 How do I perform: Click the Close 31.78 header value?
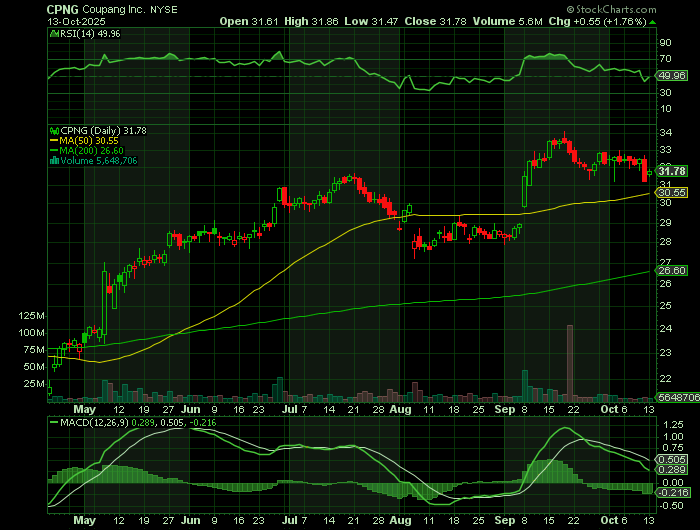tap(436, 21)
